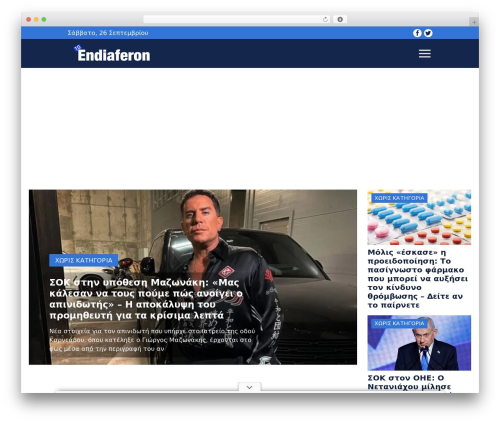Open the ΧΩΡΙΣ ΚΑΤΗΓΟΡΙΑ tag on pills article
This screenshot has width=500, height=423.
point(399,198)
